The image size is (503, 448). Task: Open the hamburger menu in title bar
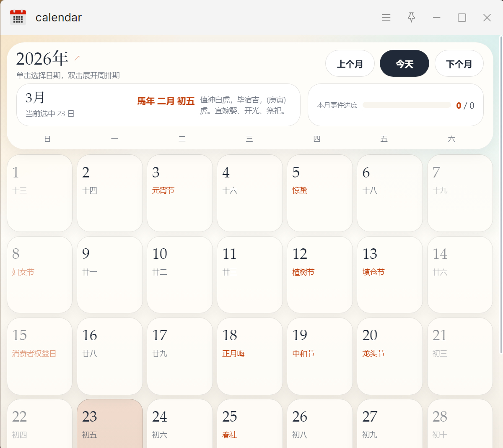click(386, 18)
